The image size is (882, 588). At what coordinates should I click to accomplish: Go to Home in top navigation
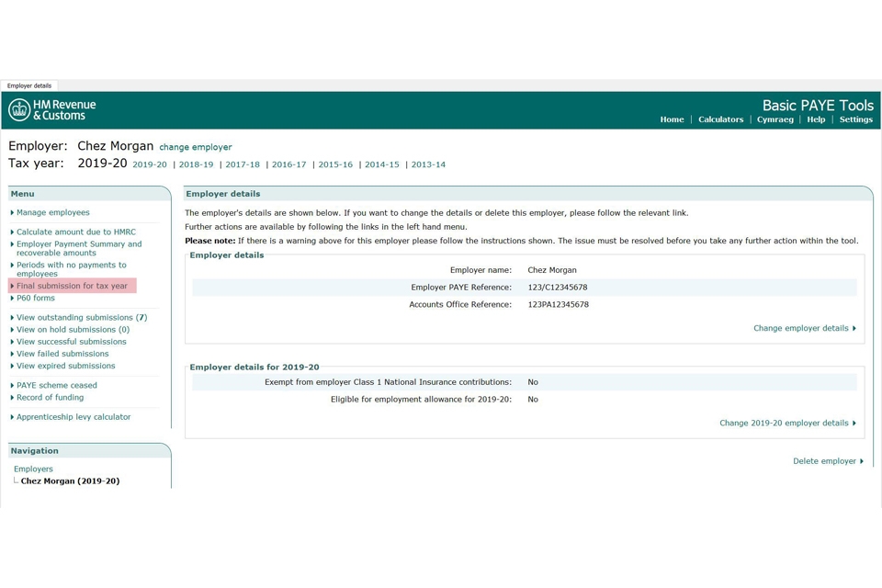672,119
